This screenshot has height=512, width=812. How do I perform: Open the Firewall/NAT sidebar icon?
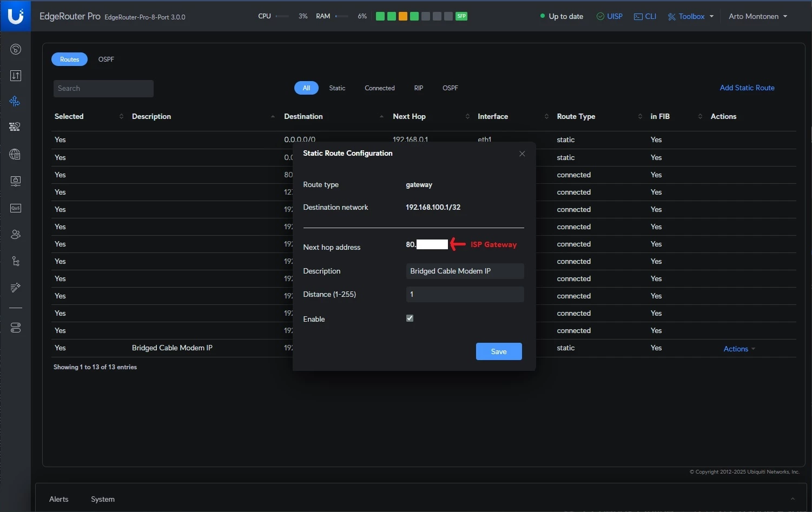click(15, 127)
